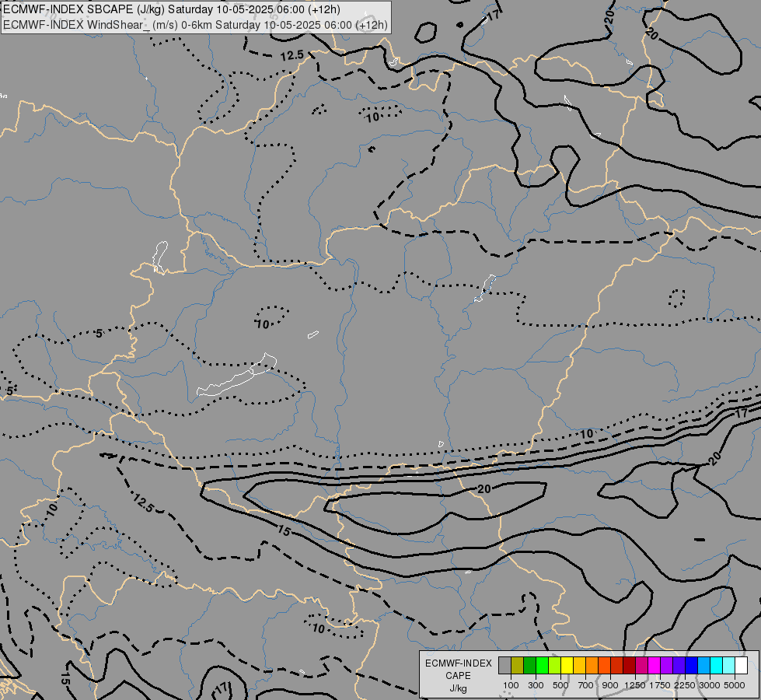Click the pure blue legend swatch
Screen dimensions: 761x700
point(692,665)
